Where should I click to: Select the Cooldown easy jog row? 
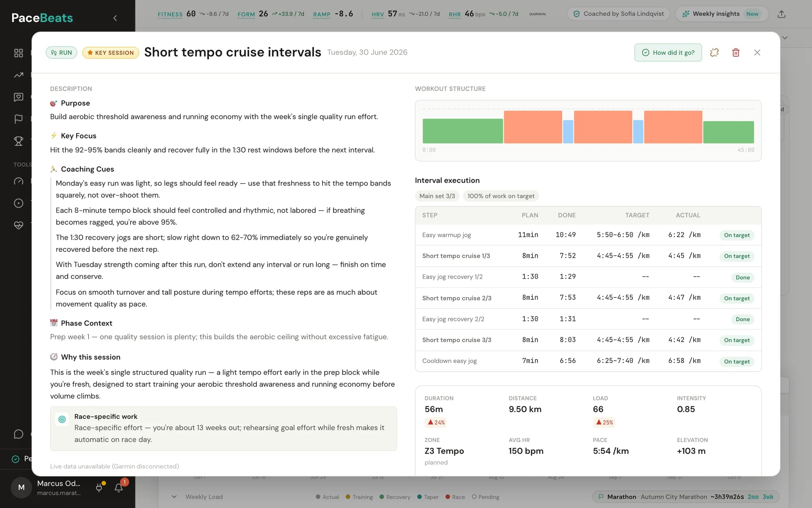588,361
